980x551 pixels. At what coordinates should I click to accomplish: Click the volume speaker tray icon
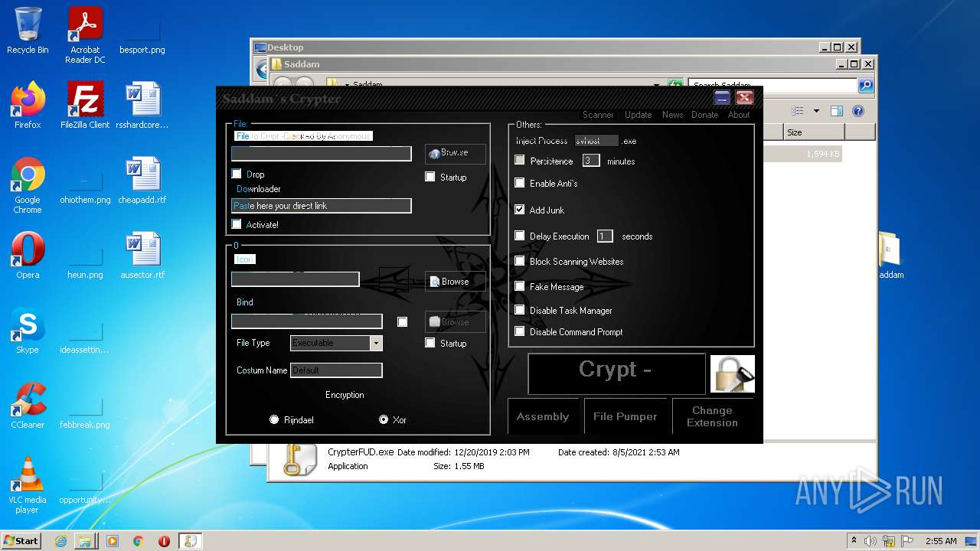click(871, 541)
